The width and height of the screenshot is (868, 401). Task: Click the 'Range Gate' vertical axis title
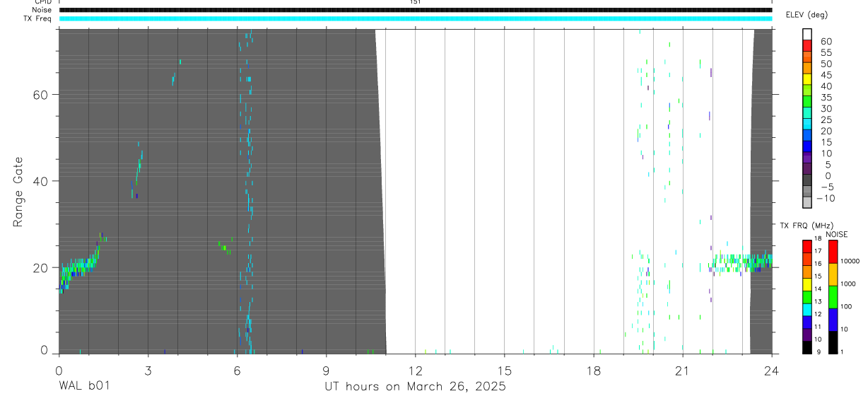click(18, 192)
